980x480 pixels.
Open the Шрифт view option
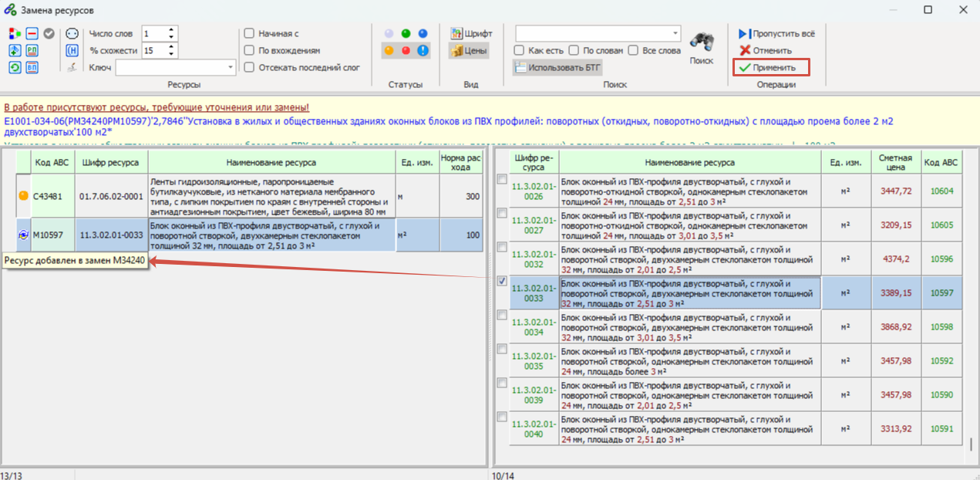471,33
